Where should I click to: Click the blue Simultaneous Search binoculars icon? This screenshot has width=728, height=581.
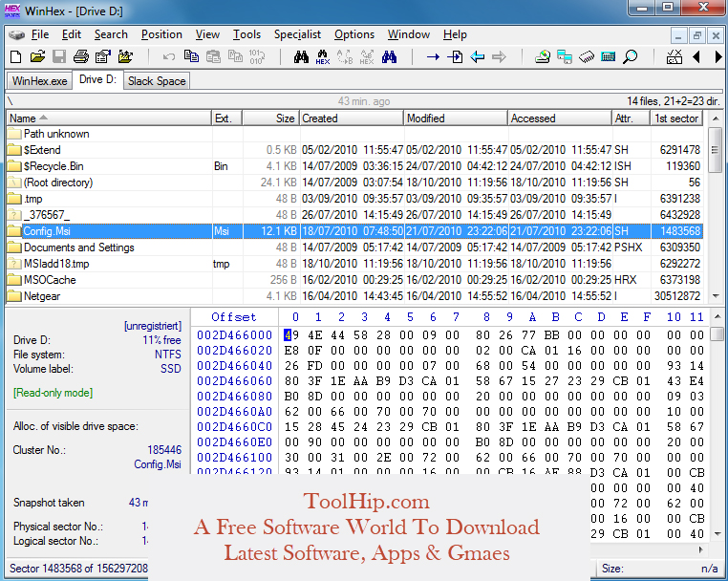[x=389, y=57]
